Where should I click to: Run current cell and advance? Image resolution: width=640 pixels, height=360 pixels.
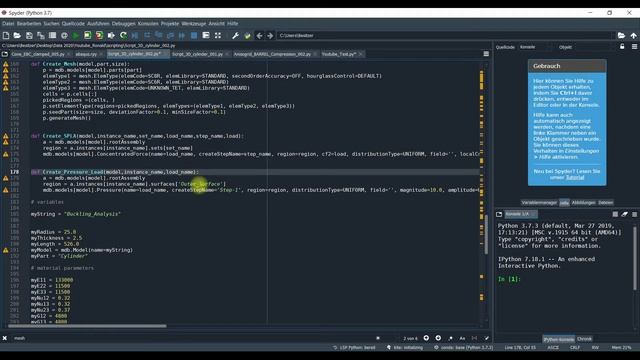99,36
